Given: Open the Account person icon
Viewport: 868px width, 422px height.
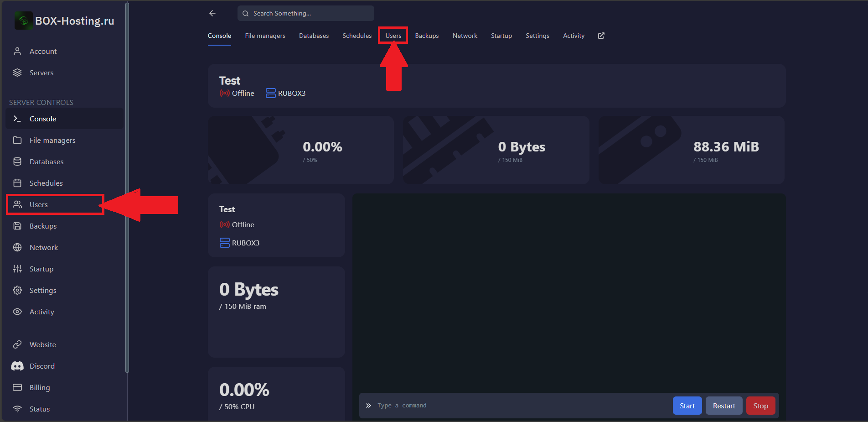Looking at the screenshot, I should point(17,51).
